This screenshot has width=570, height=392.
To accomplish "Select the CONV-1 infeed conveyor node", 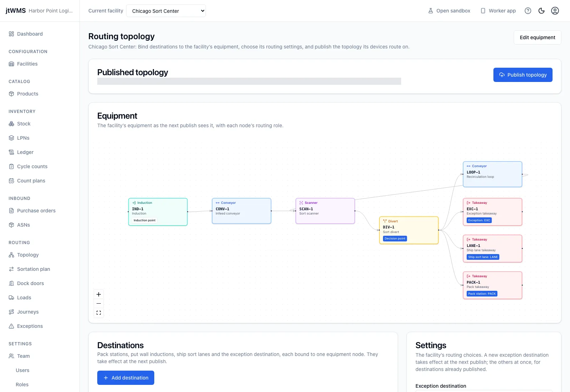I will pos(242,211).
